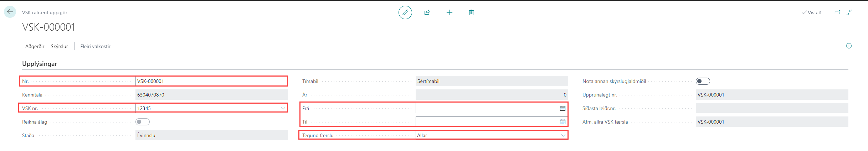Click the plus icon for new record

tap(450, 12)
